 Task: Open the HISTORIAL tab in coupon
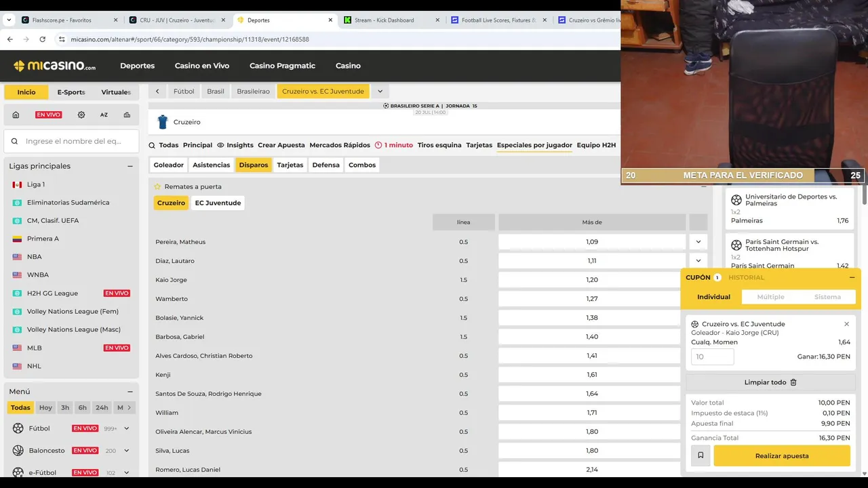pos(746,277)
